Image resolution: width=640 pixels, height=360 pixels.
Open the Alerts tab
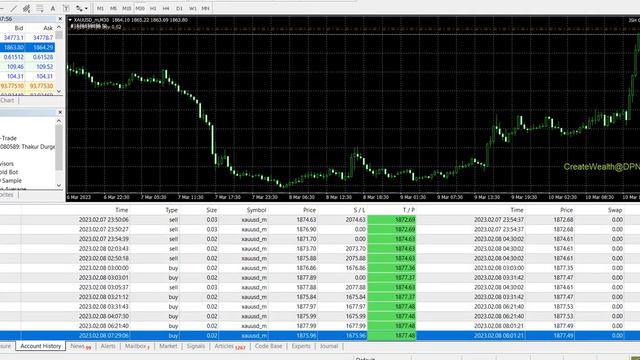(108, 346)
